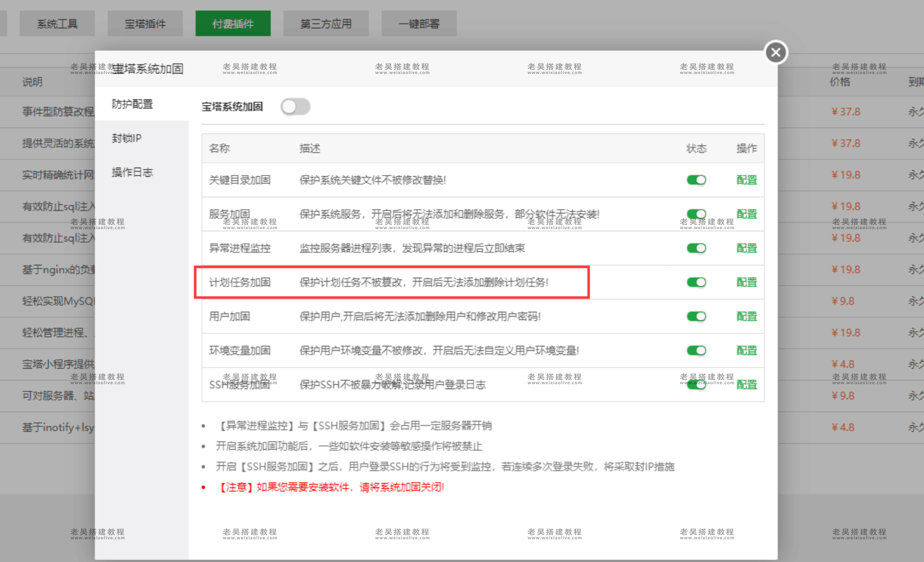Click the 一键部署 button

pyautogui.click(x=419, y=23)
